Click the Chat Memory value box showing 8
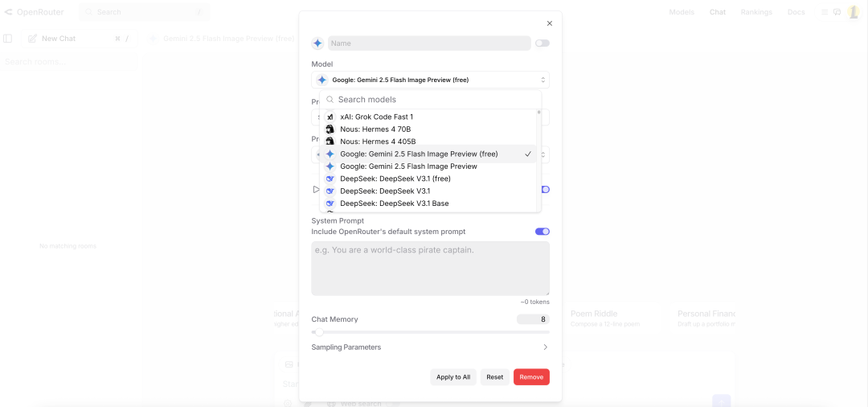Viewport: 868px width, 407px height. pyautogui.click(x=533, y=319)
